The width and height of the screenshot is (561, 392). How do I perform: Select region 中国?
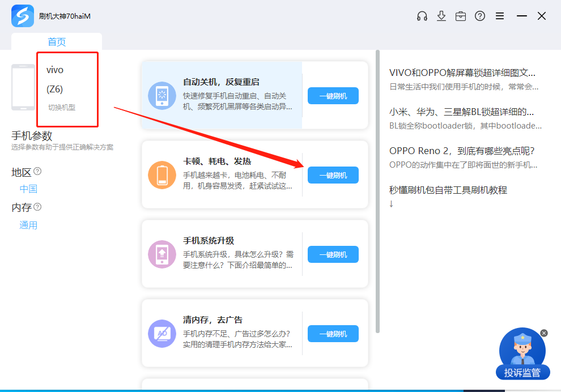pyautogui.click(x=28, y=189)
